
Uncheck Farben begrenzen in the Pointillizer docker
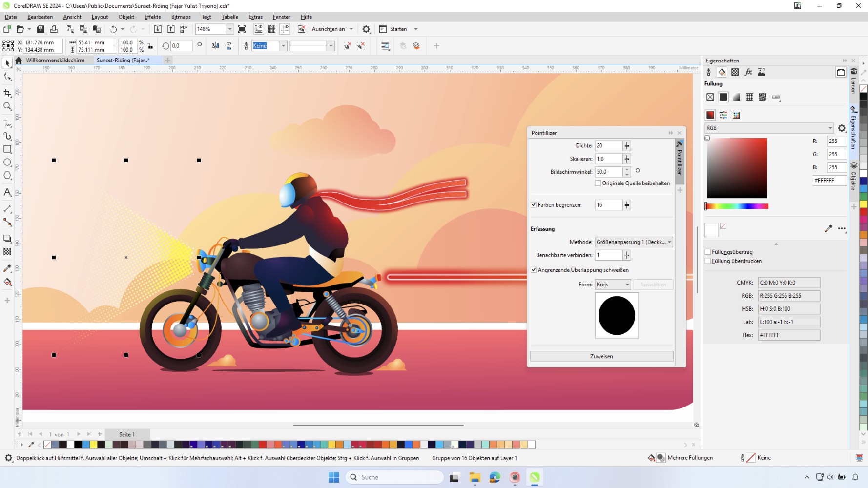pos(534,204)
